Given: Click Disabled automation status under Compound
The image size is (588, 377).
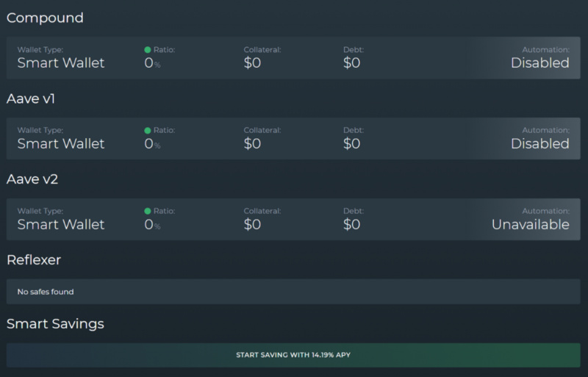Looking at the screenshot, I should pyautogui.click(x=540, y=63).
